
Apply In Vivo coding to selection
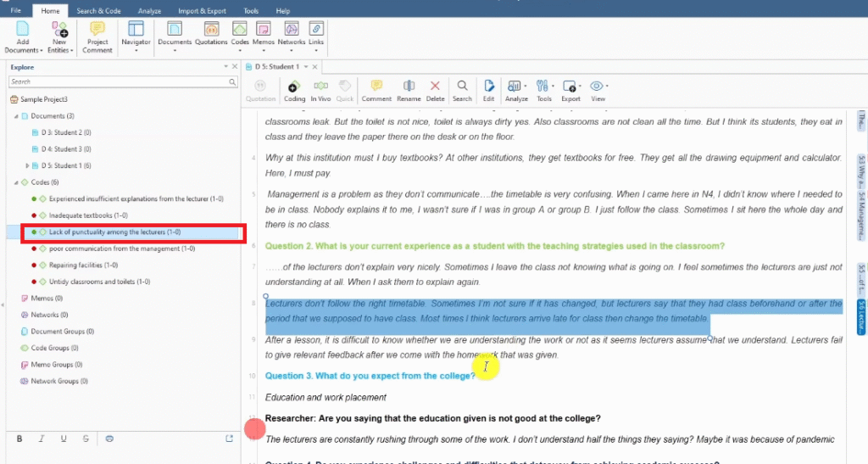[x=320, y=90]
